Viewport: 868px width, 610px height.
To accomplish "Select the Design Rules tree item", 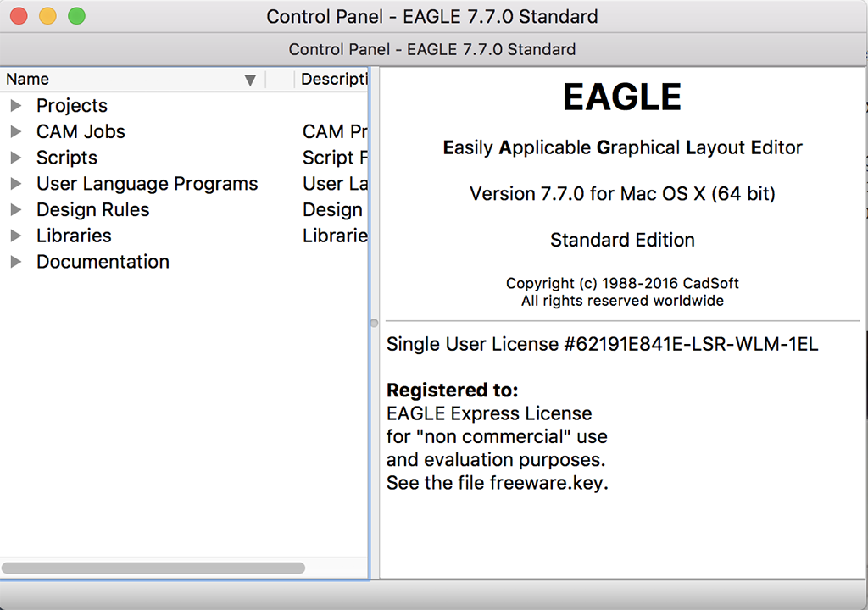I will 93,209.
